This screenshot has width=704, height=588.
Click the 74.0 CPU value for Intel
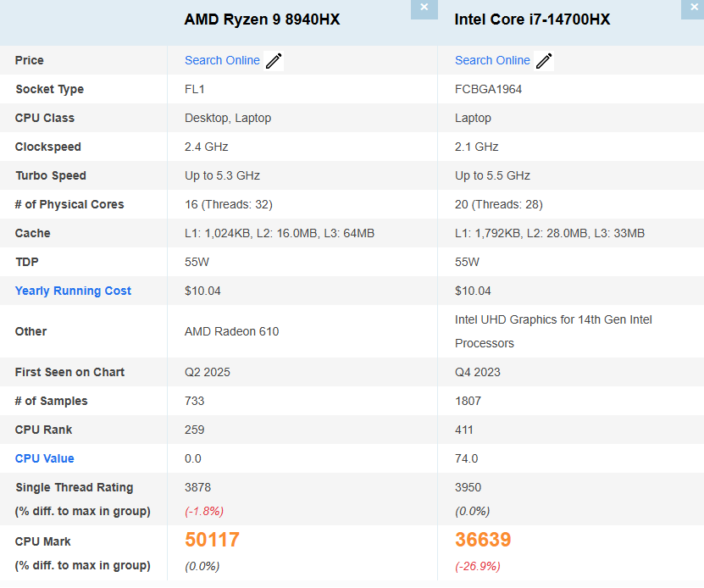(x=466, y=458)
